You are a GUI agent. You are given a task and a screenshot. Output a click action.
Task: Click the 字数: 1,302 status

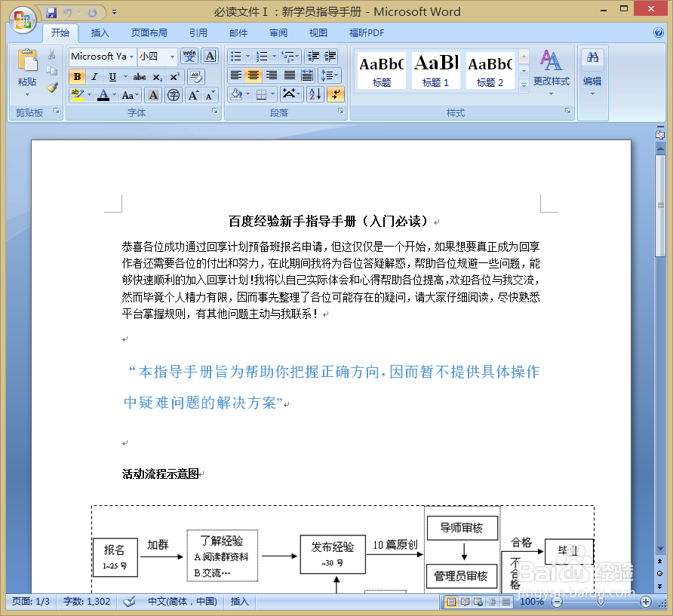point(86,602)
